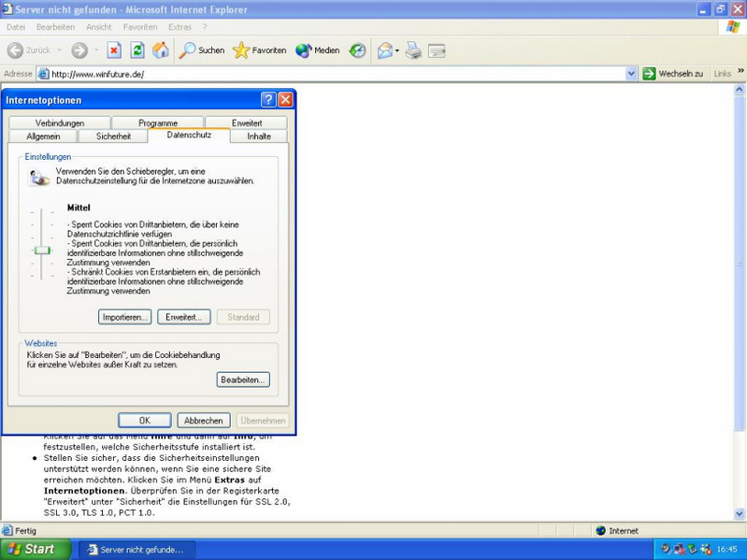Screen dimensions: 747x560
Task: Go to the home page icon
Action: [x=161, y=50]
